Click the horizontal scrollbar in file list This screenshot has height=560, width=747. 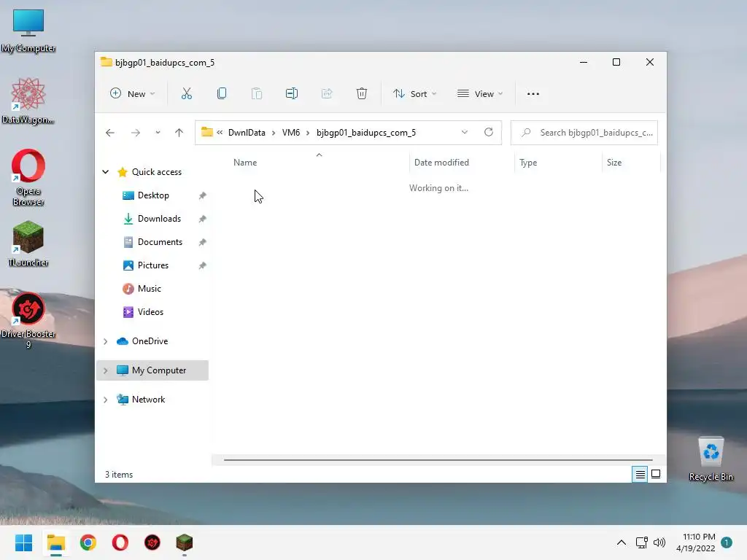click(438, 460)
